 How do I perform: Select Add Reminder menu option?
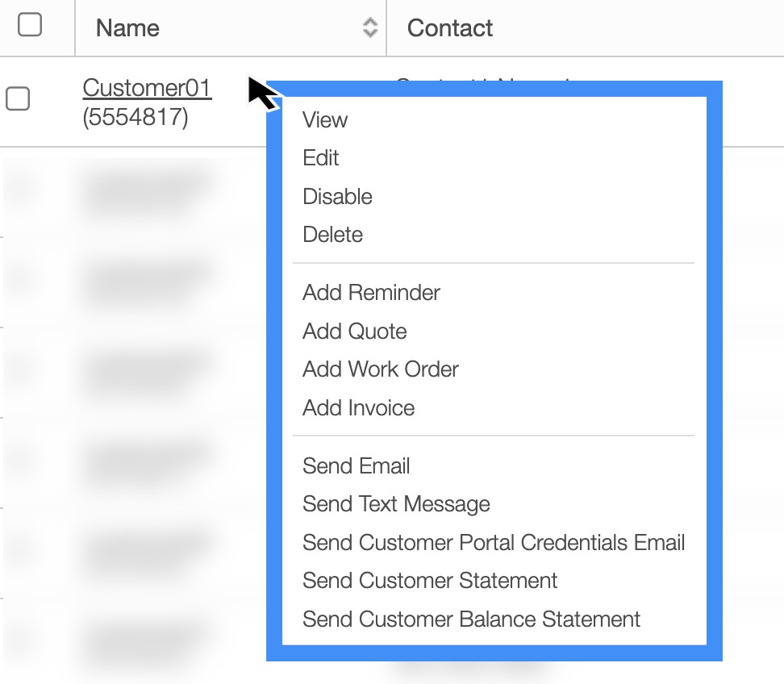coord(371,293)
